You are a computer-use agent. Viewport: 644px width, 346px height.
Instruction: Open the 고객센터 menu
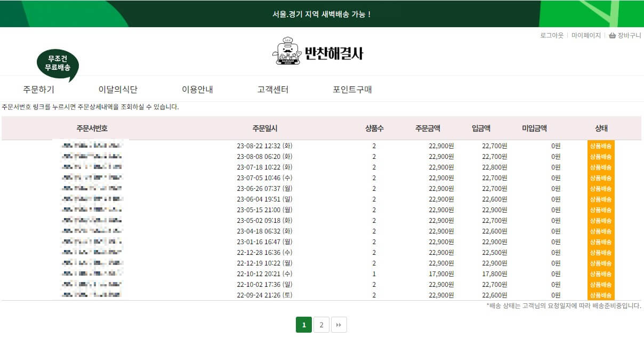pyautogui.click(x=272, y=90)
